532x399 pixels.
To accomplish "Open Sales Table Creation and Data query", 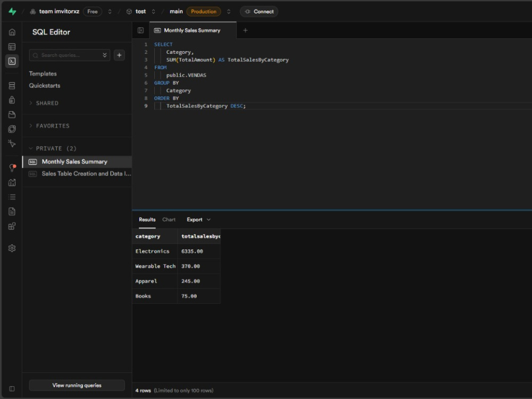I will pos(77,174).
